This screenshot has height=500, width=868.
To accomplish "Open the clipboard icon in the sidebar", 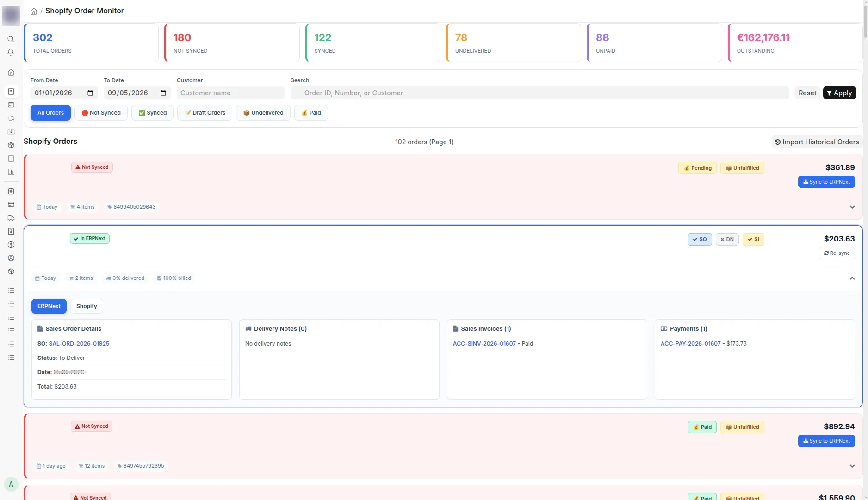I will (11, 191).
